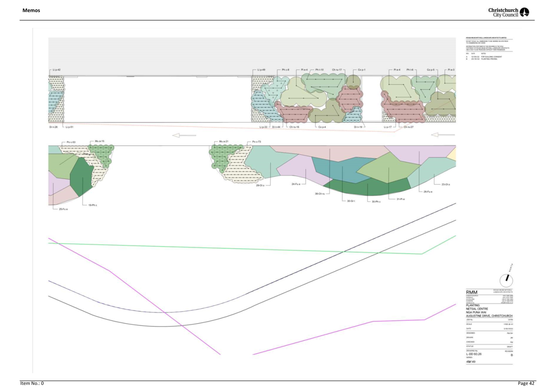Click the light green 31-Pi e planting polygon
Screen dimensions: 554x392
pos(388,168)
